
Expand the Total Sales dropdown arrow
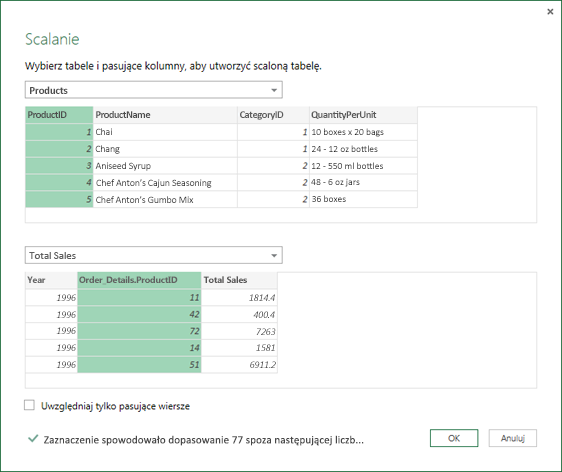pos(274,256)
